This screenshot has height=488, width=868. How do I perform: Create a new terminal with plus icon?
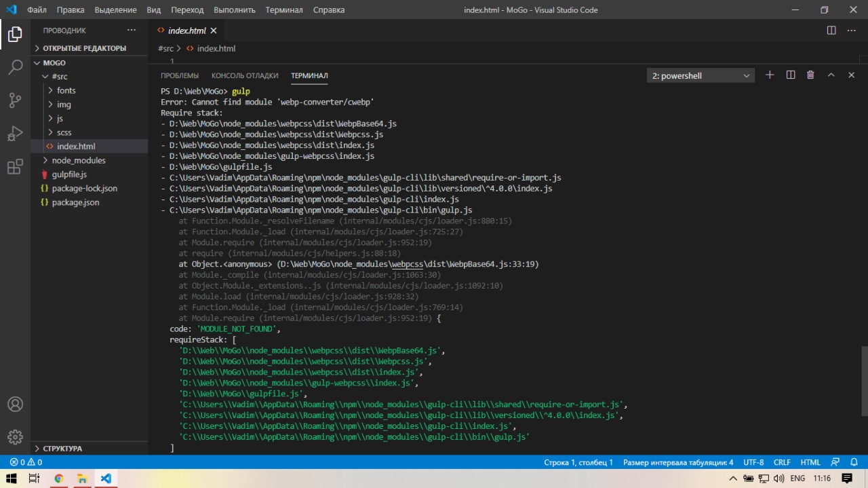(x=770, y=75)
